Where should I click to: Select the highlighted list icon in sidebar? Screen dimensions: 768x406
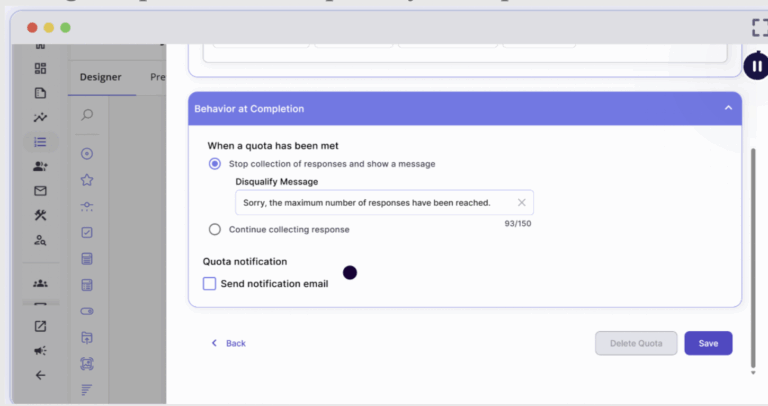click(40, 142)
